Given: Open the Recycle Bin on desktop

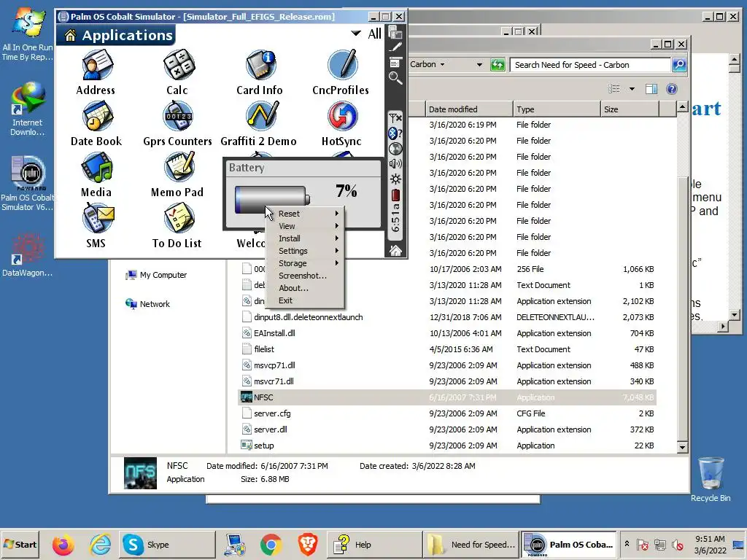Looking at the screenshot, I should (x=711, y=479).
